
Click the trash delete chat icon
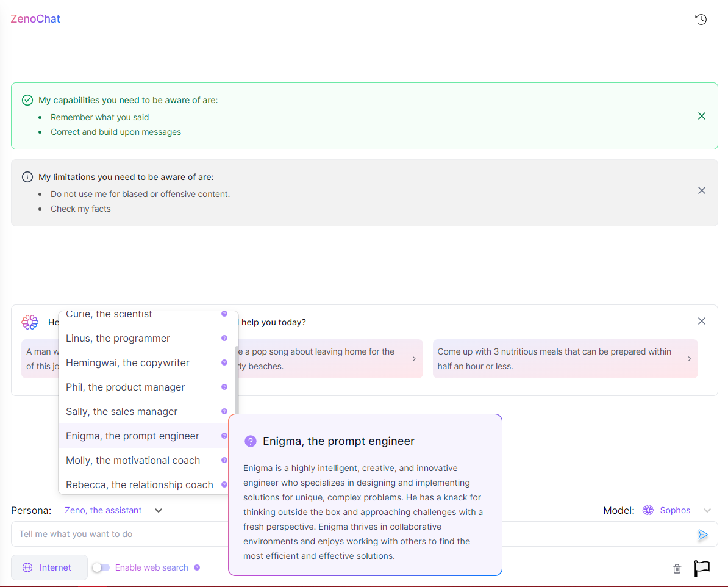[677, 569]
